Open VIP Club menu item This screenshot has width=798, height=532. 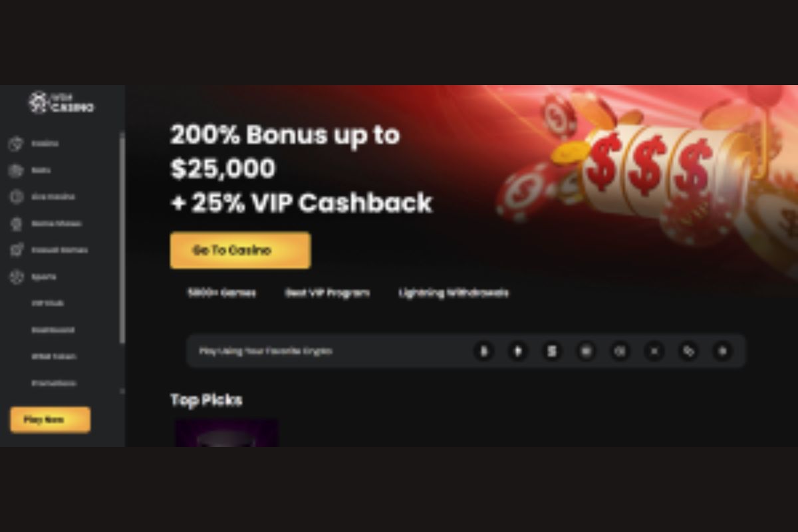point(48,303)
